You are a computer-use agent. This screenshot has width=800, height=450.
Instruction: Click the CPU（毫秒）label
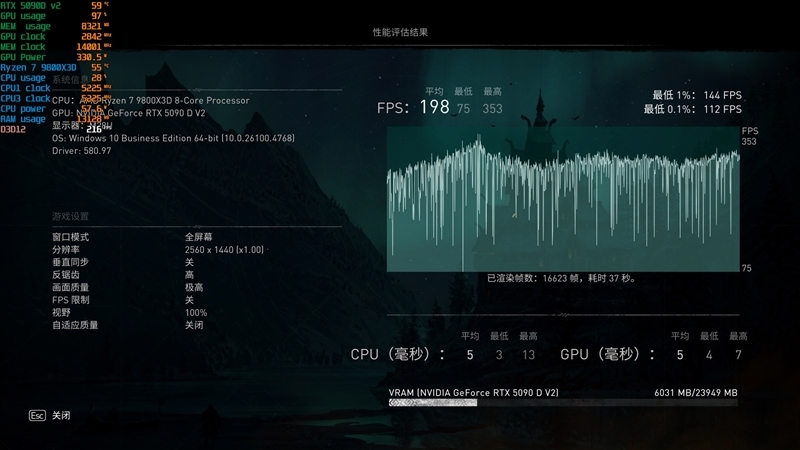[x=397, y=354]
